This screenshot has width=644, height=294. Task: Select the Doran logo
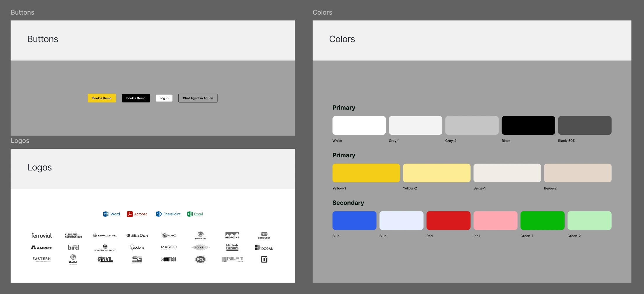(264, 248)
